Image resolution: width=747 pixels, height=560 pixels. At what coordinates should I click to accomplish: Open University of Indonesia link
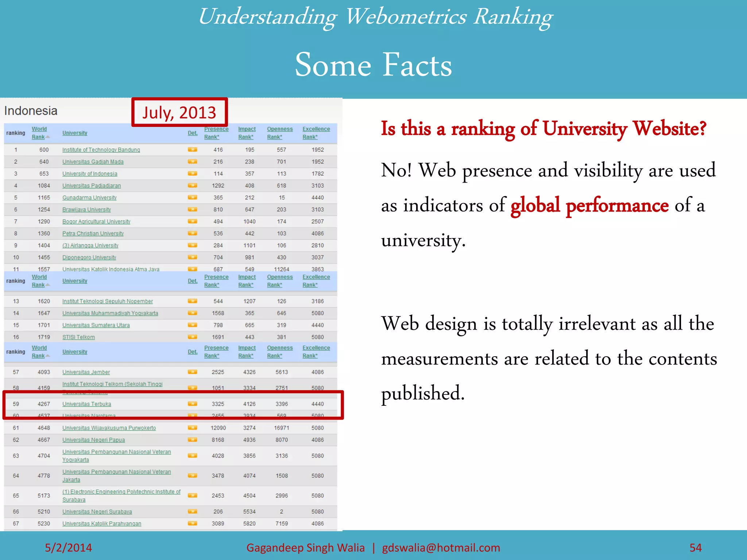point(90,174)
